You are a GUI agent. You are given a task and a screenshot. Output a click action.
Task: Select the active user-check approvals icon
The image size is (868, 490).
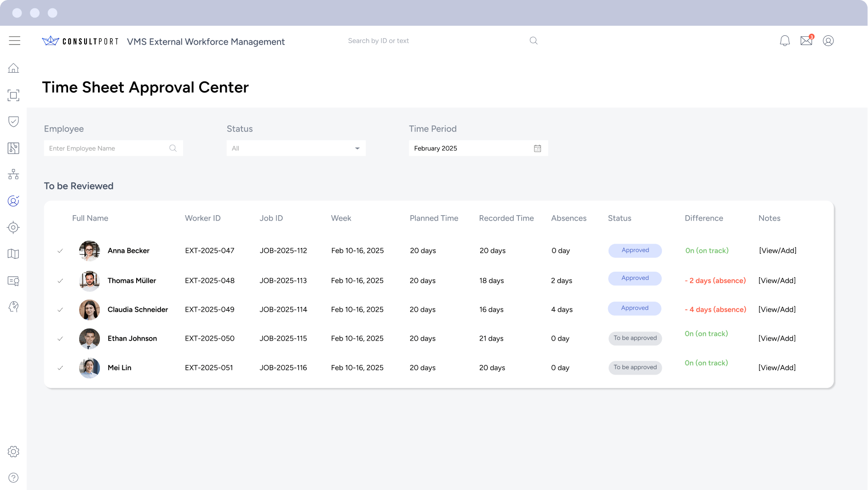[x=13, y=201]
